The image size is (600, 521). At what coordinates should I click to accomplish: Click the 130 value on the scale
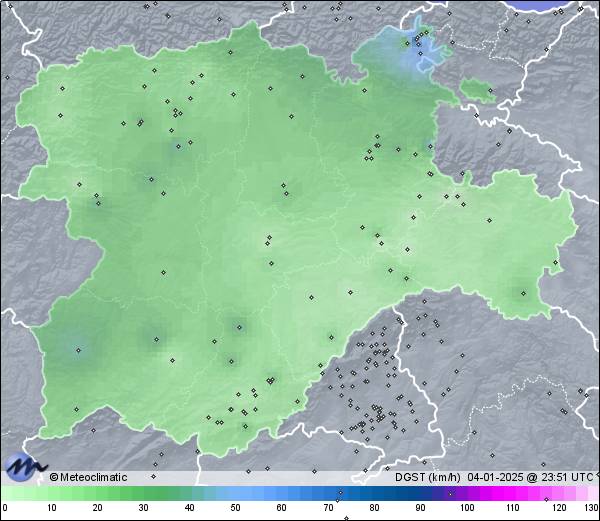592,508
